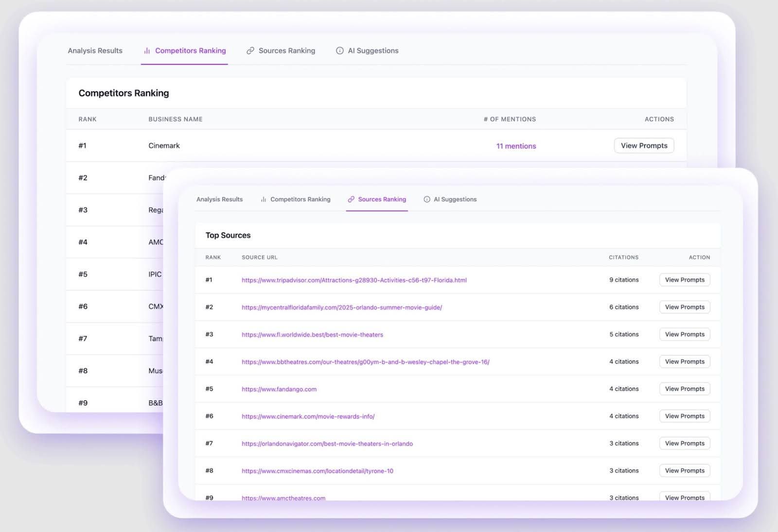Image resolution: width=778 pixels, height=532 pixels.
Task: Click the info icon in front window's AI Suggestions tab
Action: 427,199
